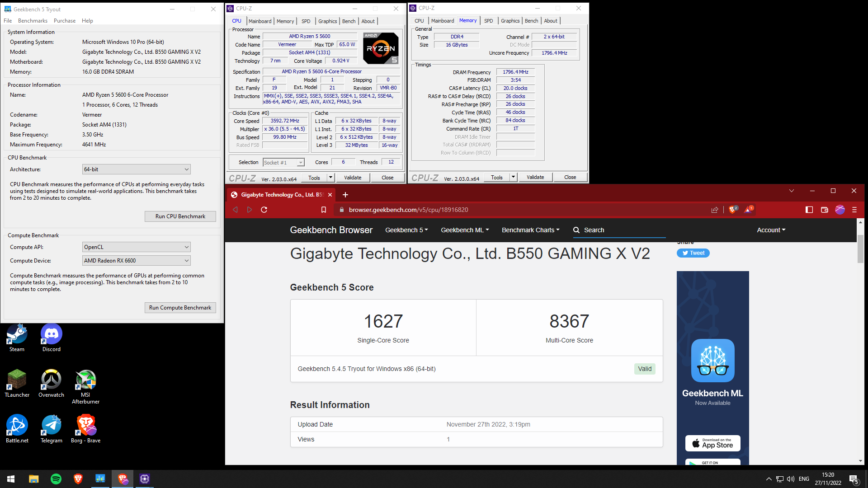
Task: Open Battle.net desktop shortcut
Action: click(17, 429)
